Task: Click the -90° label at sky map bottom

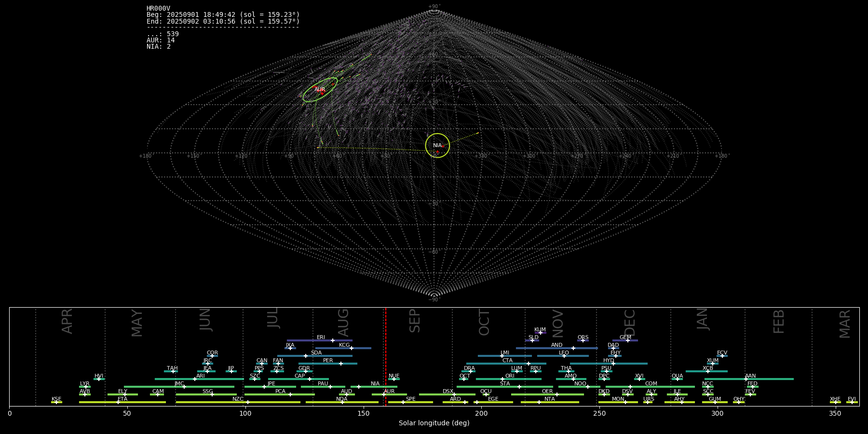Action: pyautogui.click(x=434, y=300)
